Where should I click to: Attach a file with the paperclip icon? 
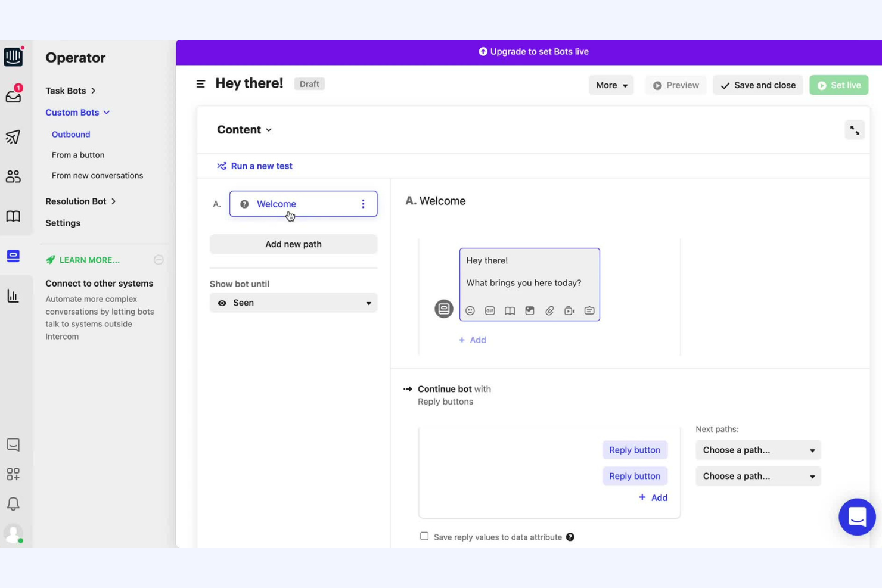pyautogui.click(x=549, y=310)
